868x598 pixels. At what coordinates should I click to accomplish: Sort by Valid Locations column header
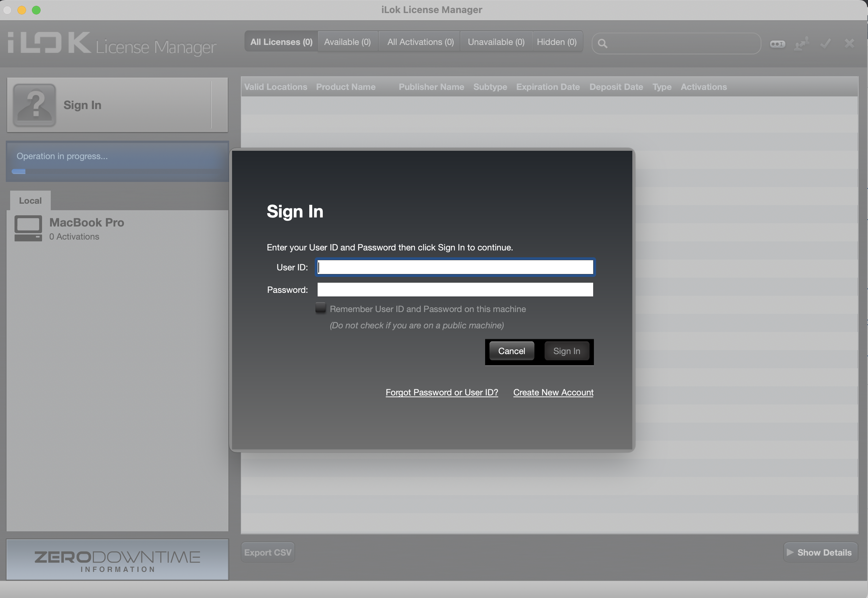[276, 87]
